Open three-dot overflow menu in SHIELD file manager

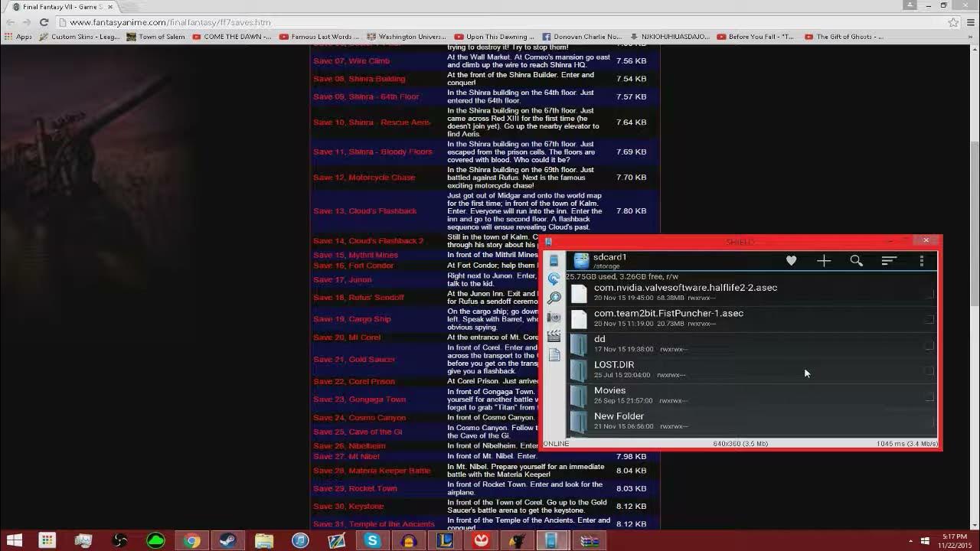pos(922,261)
